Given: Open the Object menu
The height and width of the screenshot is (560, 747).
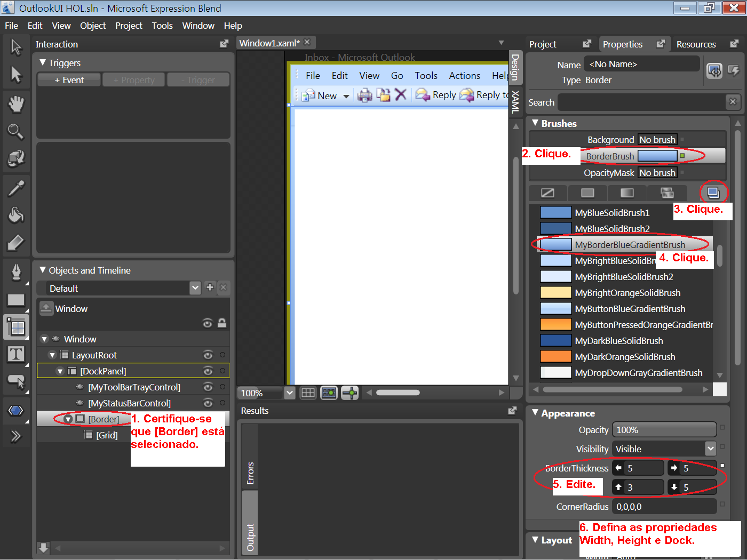Looking at the screenshot, I should click(x=93, y=26).
